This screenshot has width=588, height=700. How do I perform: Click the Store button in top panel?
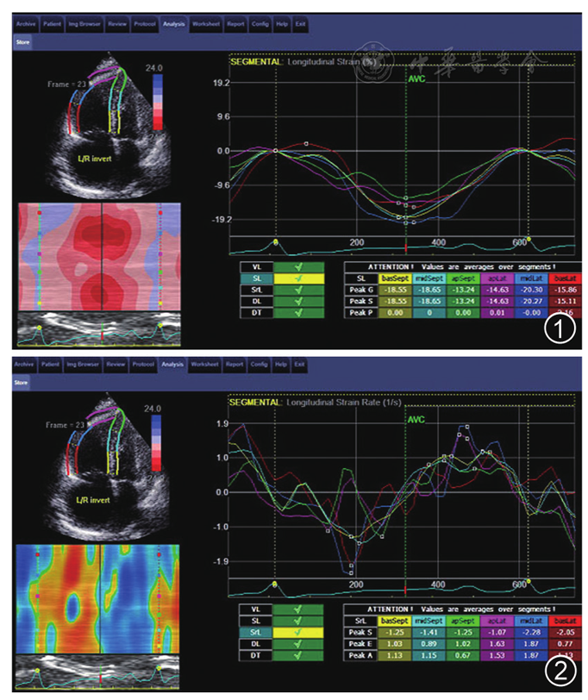tap(23, 41)
